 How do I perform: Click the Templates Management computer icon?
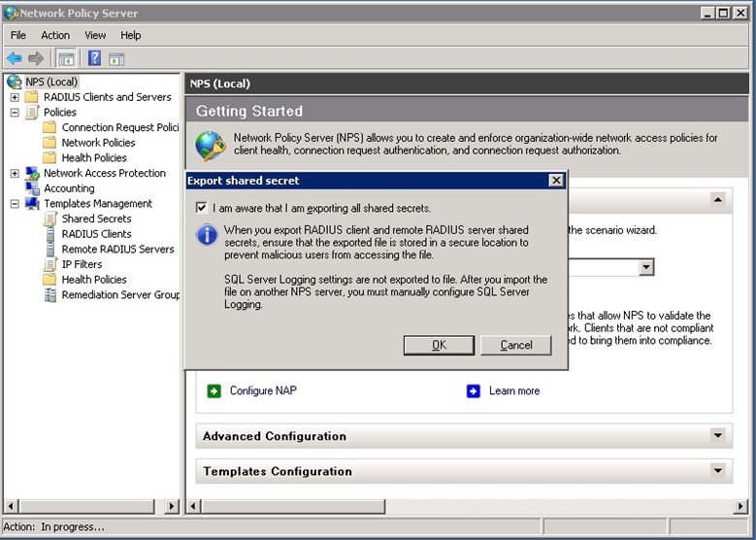[32, 203]
